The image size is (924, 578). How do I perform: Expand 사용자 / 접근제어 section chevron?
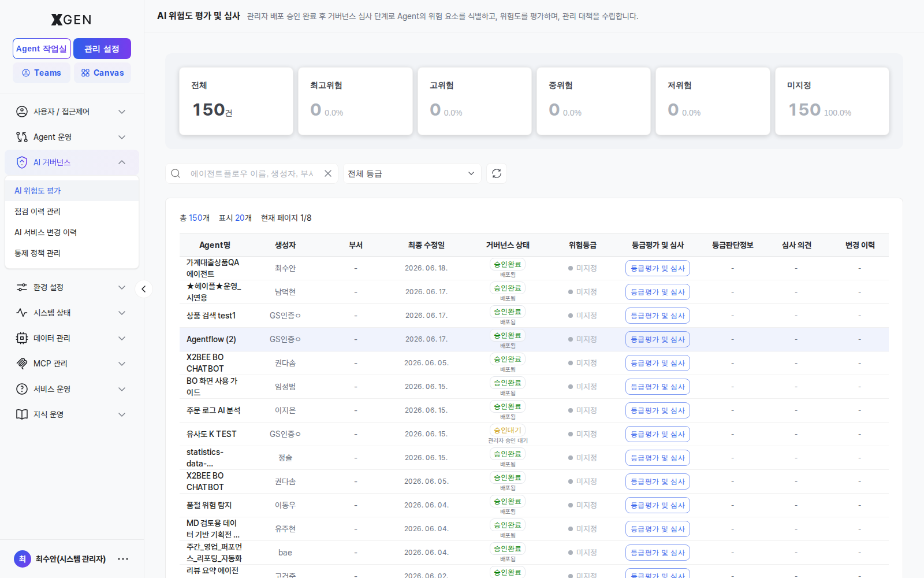coord(122,112)
